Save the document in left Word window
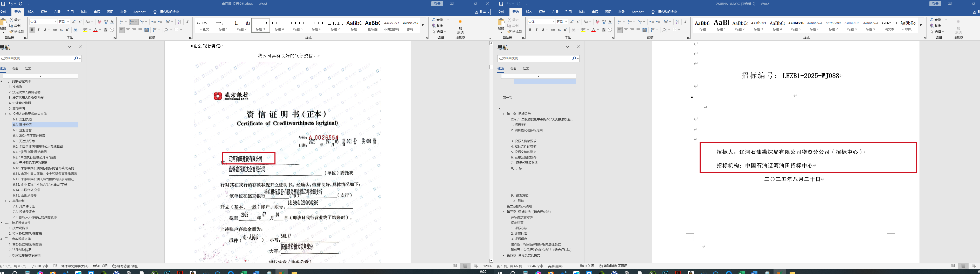 coord(3,4)
